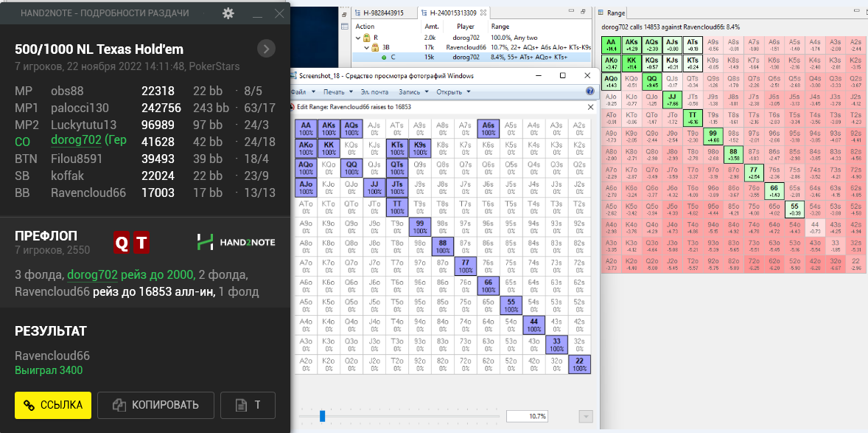The image size is (868, 433).
Task: Toggle A6s cell in Edit Range grid
Action: pyautogui.click(x=488, y=128)
